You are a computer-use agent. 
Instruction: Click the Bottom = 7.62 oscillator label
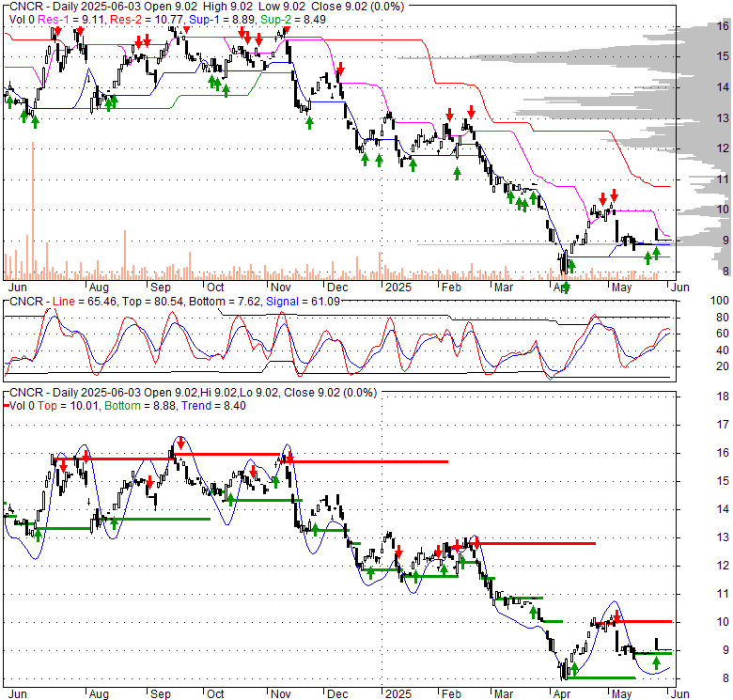(225, 302)
